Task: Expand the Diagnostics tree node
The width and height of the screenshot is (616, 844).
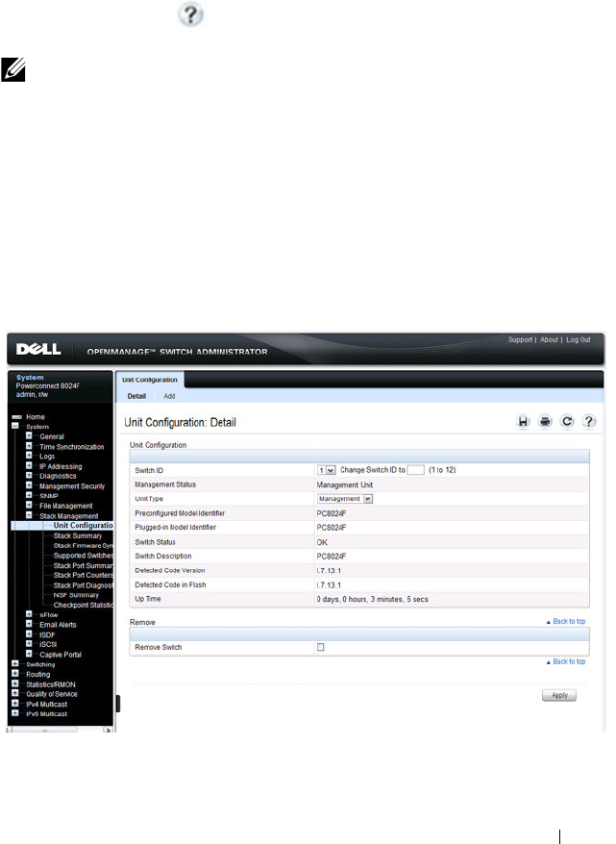Action: (29, 476)
